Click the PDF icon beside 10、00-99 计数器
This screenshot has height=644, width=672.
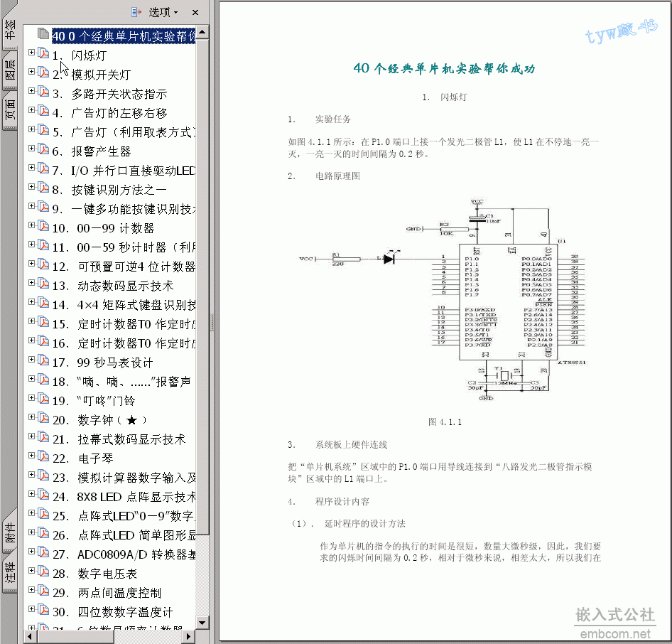[43, 227]
